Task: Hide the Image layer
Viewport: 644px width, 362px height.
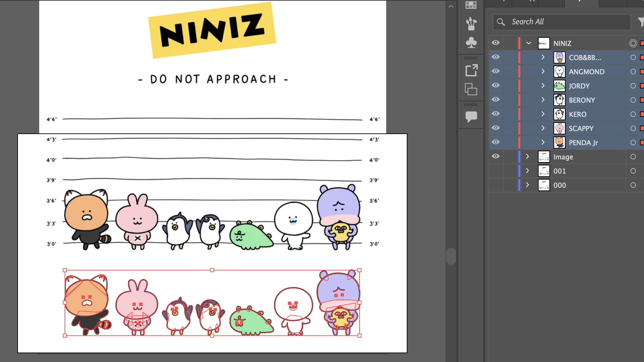Action: (x=496, y=156)
